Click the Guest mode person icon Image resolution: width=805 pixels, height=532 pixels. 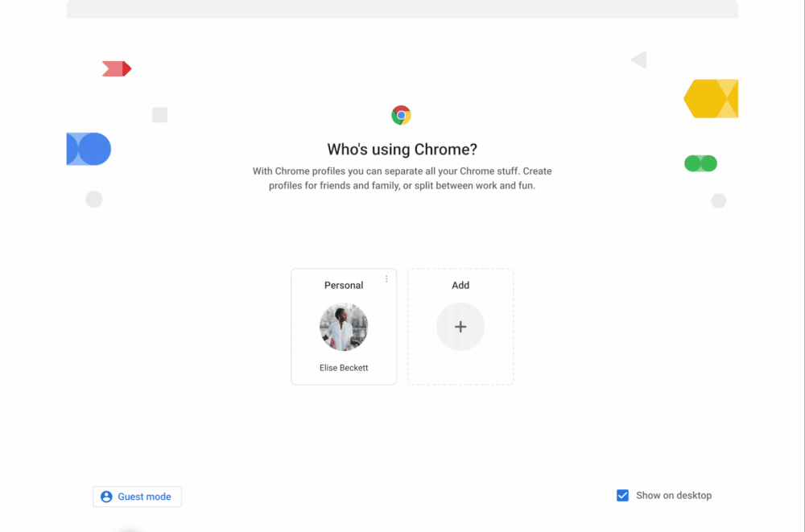(106, 497)
